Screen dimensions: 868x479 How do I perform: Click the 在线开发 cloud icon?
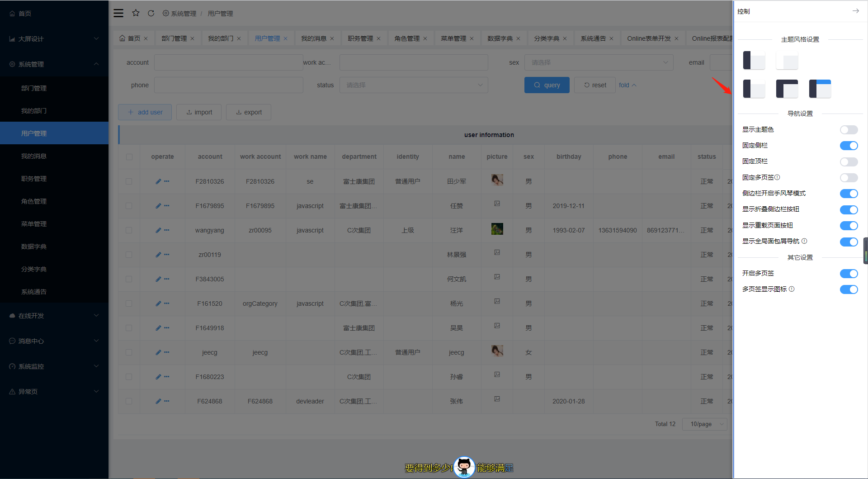[x=12, y=316]
